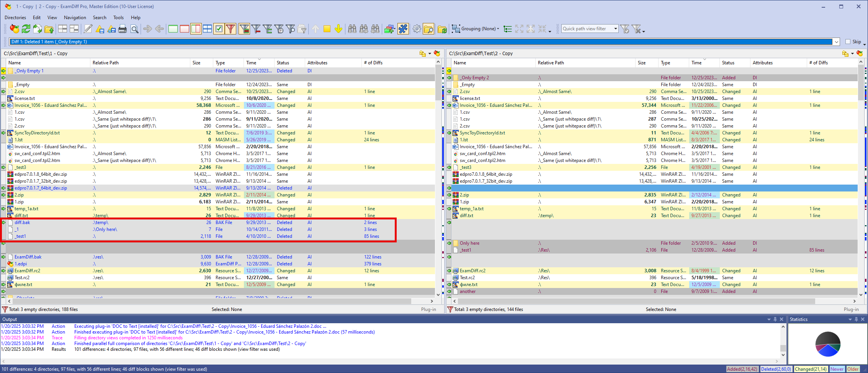Click the print preview magnifier page icon

(134, 29)
